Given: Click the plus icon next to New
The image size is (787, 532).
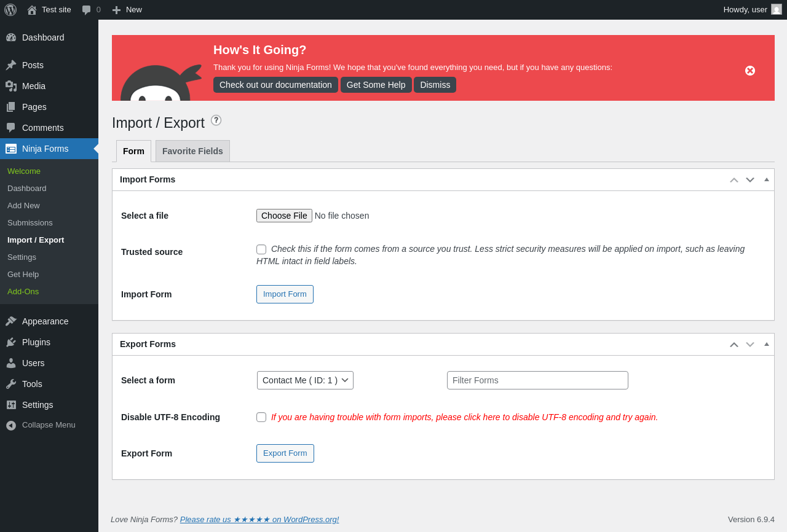Looking at the screenshot, I should coord(116,10).
